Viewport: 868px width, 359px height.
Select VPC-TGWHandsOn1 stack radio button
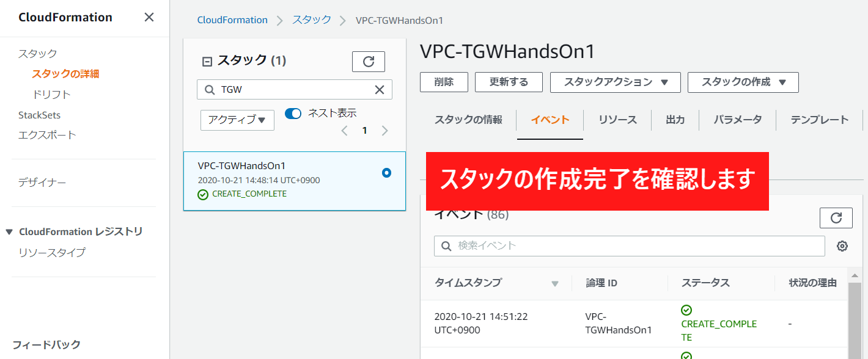coord(386,173)
